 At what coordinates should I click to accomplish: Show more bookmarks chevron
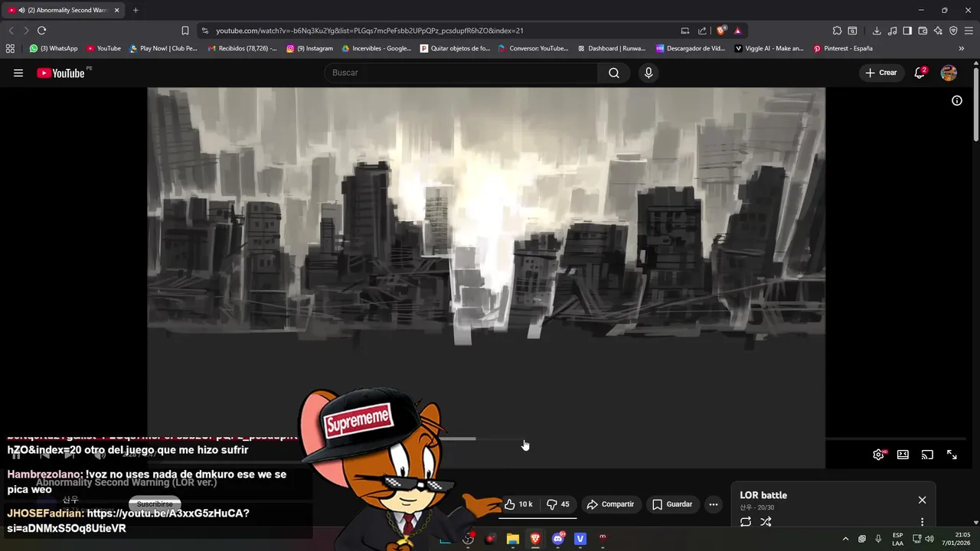962,48
